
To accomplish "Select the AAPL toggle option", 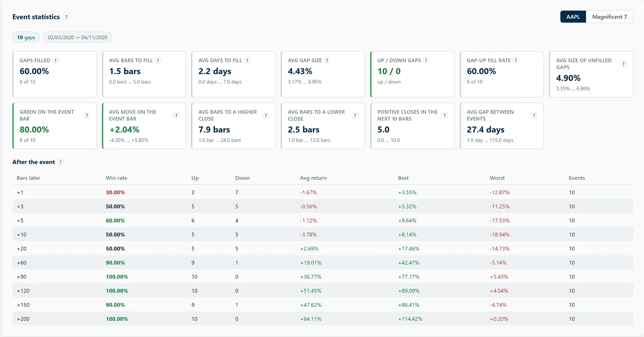I will 573,17.
